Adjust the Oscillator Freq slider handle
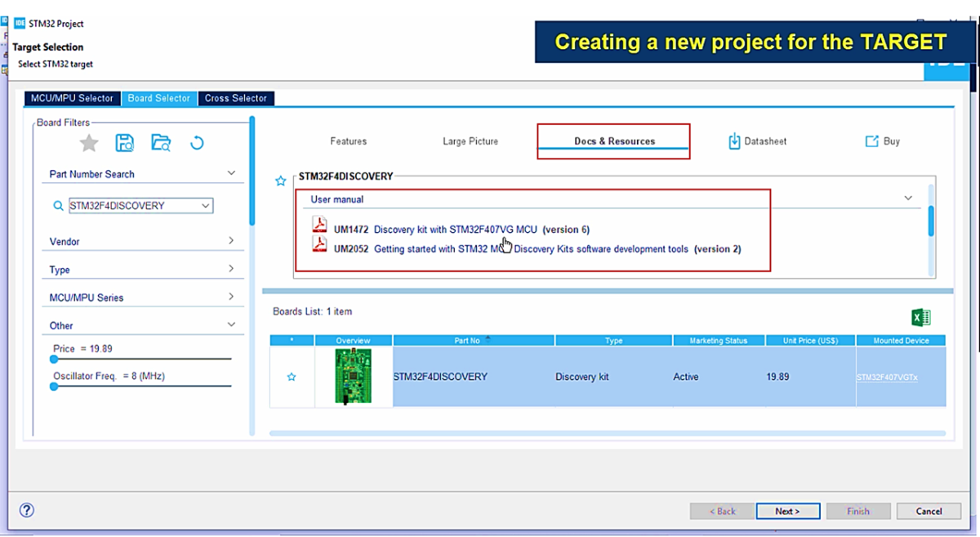 click(54, 387)
